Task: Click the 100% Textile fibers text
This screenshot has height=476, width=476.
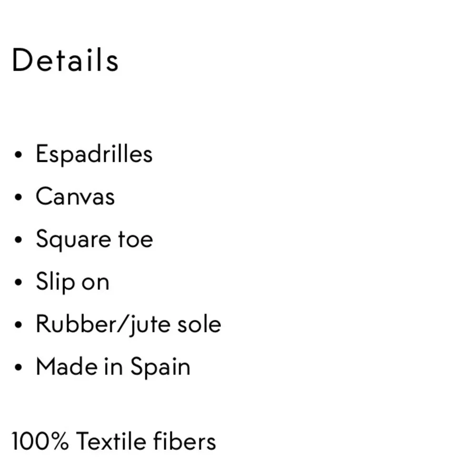Action: (x=114, y=441)
